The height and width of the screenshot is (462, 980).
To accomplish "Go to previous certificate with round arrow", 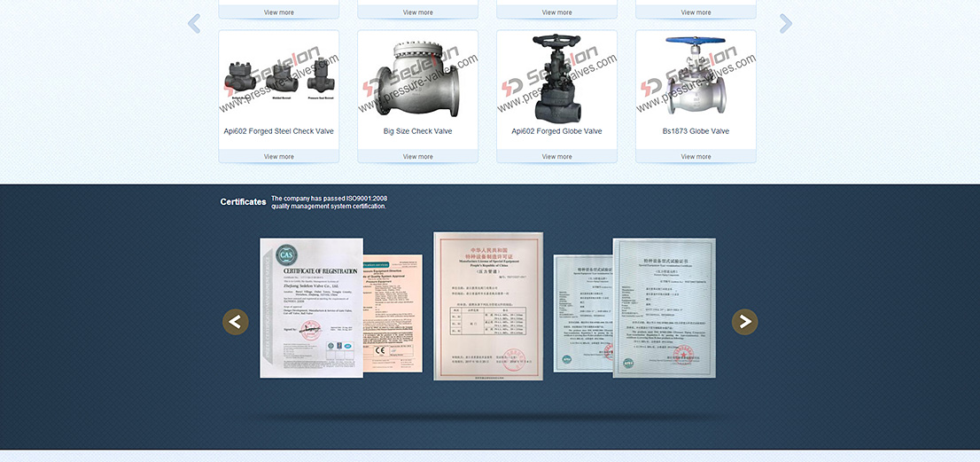I will pos(236,322).
